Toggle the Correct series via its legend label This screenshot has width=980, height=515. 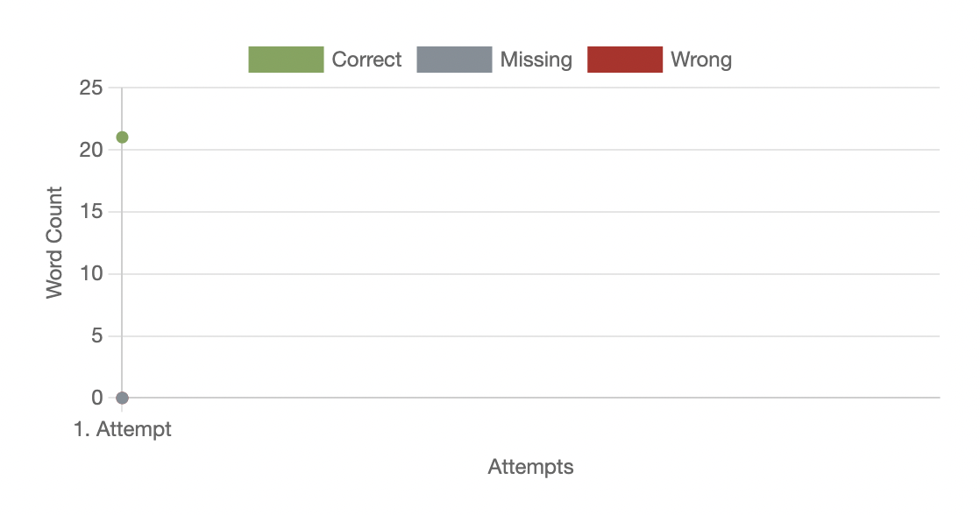[366, 60]
